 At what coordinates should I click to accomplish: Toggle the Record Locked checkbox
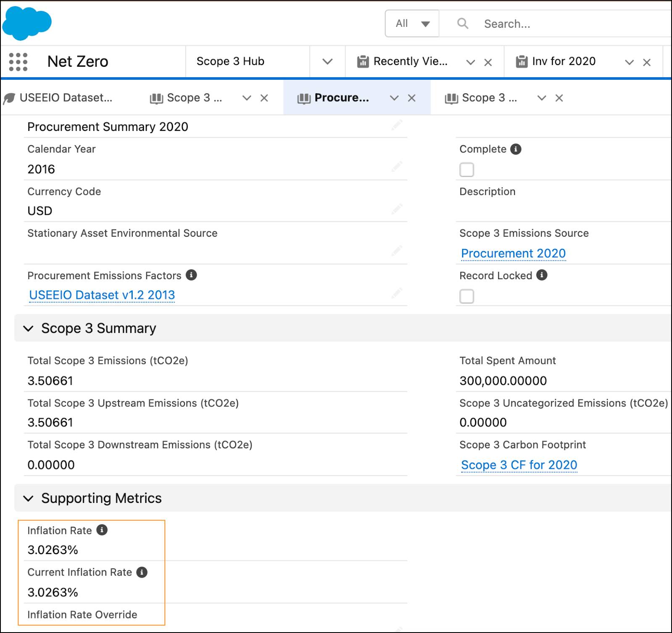(467, 296)
